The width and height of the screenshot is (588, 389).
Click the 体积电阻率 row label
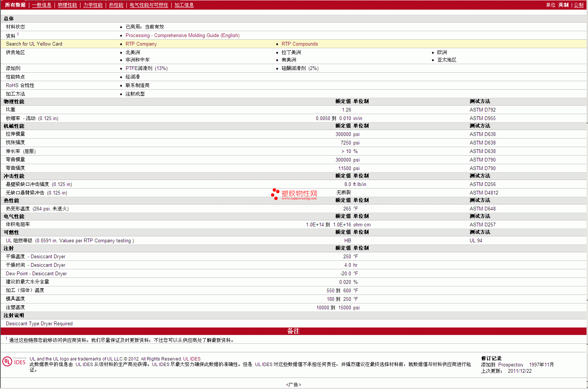coord(18,225)
